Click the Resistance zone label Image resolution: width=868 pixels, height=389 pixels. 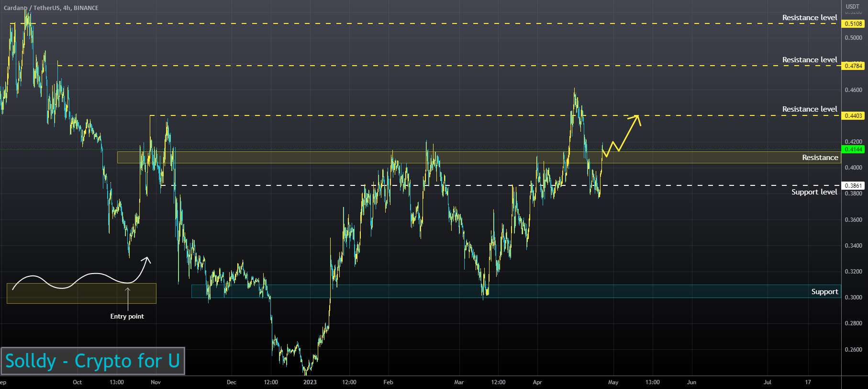pos(820,158)
